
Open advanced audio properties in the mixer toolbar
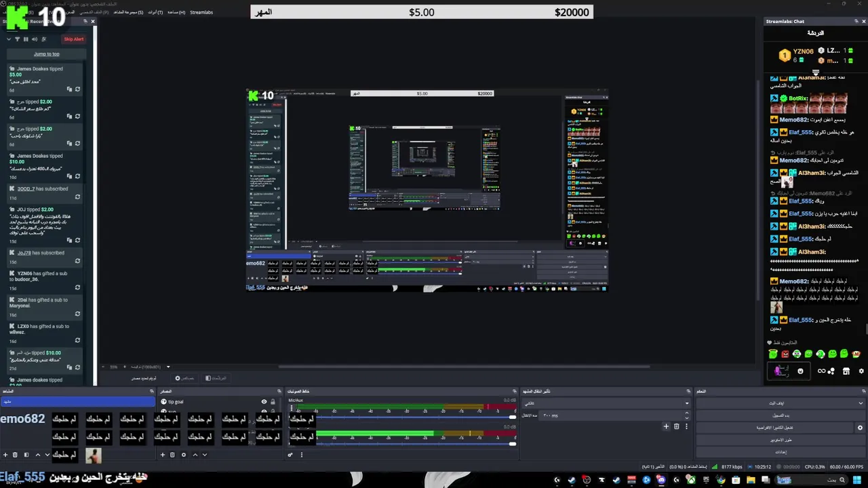click(x=290, y=455)
